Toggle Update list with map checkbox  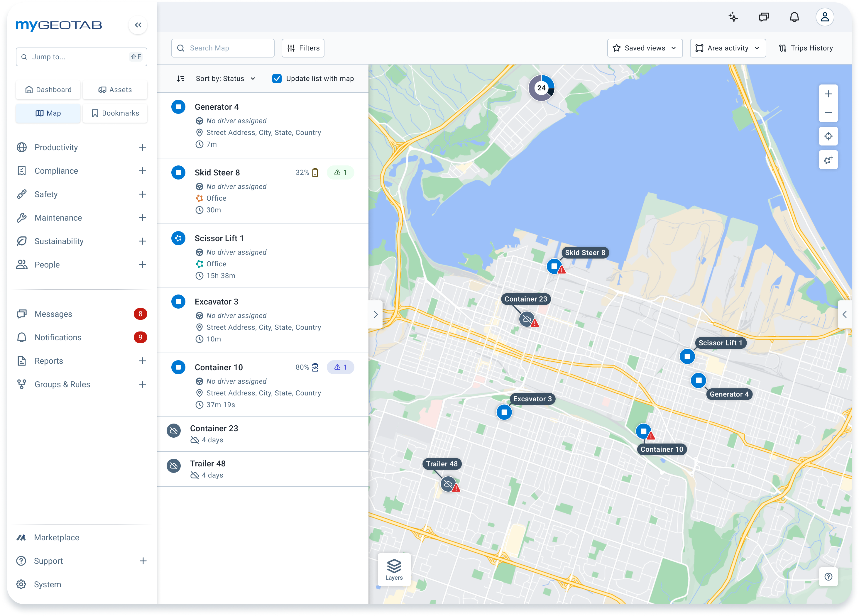pos(277,79)
